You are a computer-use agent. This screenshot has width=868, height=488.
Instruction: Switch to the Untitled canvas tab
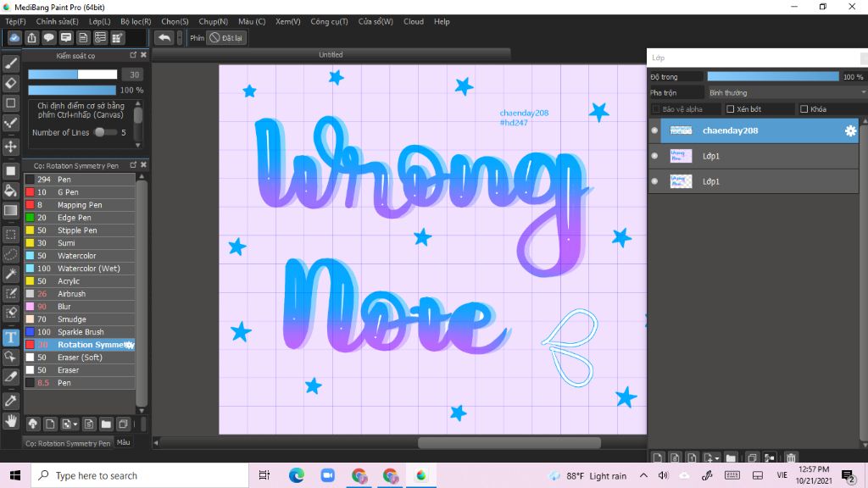click(x=331, y=54)
